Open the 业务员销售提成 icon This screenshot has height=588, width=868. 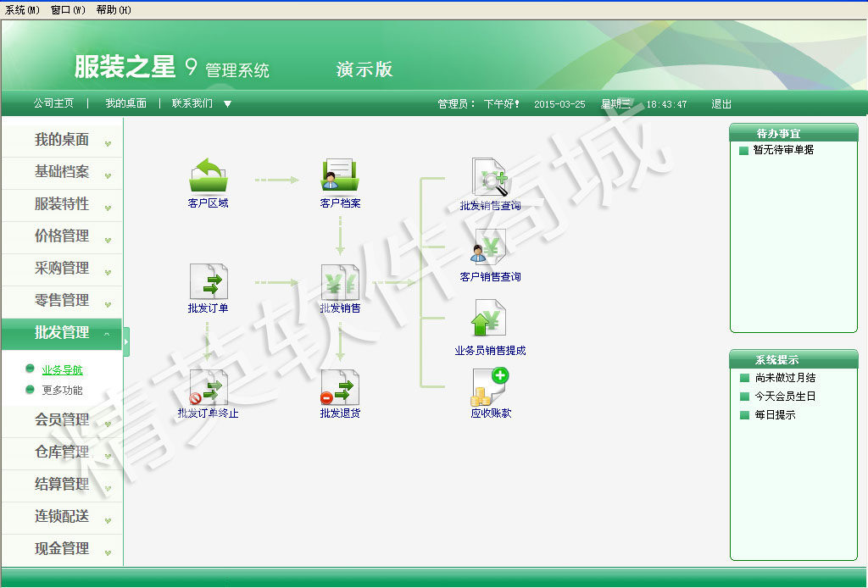(x=489, y=318)
